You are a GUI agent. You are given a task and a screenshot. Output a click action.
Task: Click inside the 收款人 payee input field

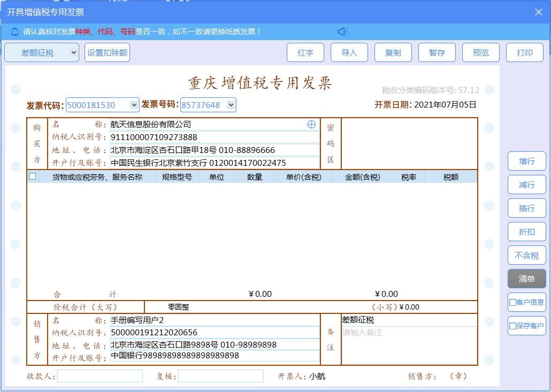[x=100, y=376]
